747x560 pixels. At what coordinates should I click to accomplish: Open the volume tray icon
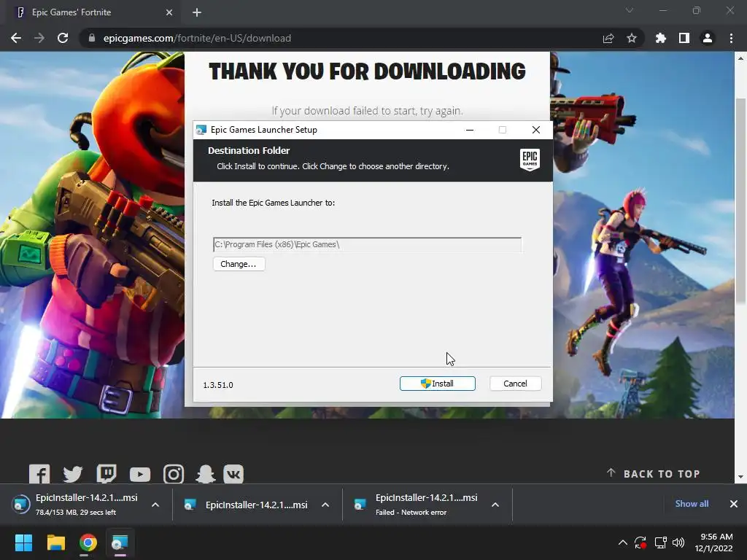[x=678, y=542]
